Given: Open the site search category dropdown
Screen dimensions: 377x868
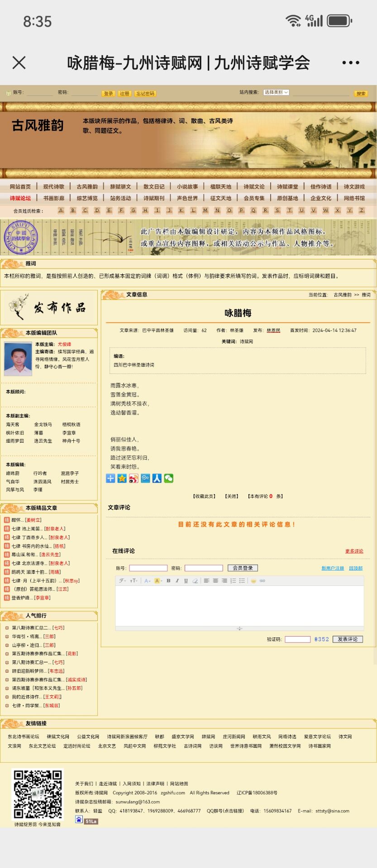Looking at the screenshot, I should [276, 93].
